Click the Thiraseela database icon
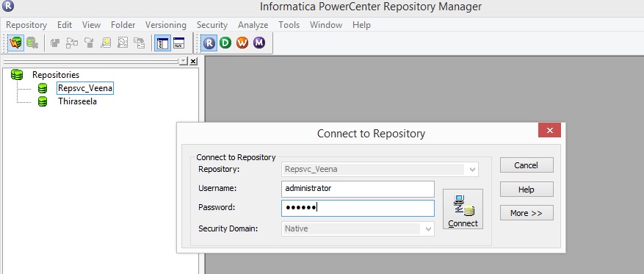 [x=43, y=101]
